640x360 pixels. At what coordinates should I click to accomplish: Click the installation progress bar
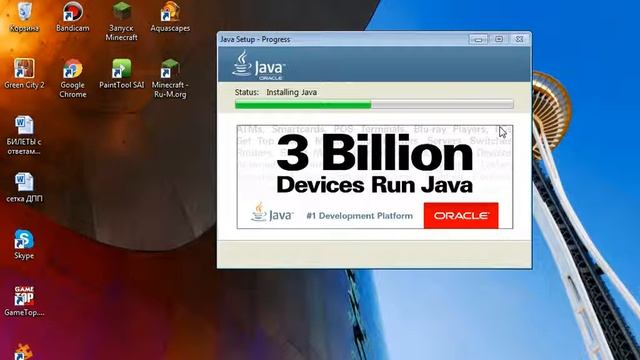[x=374, y=105]
